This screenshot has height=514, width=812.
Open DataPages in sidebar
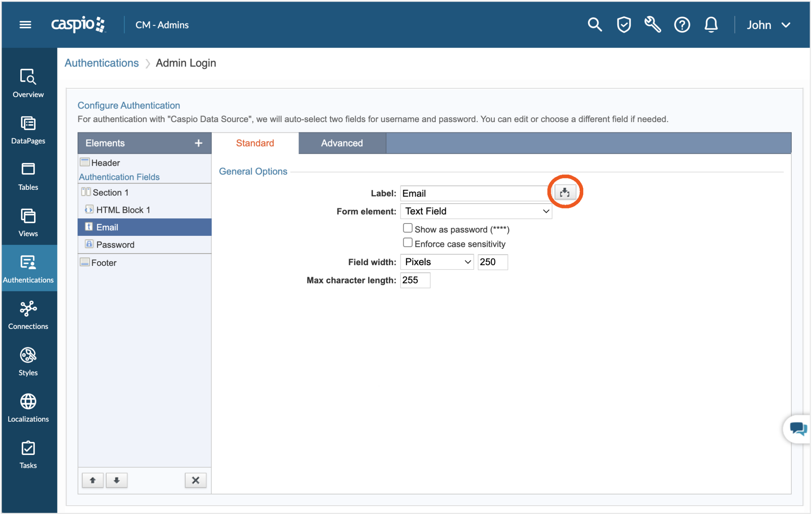28,130
